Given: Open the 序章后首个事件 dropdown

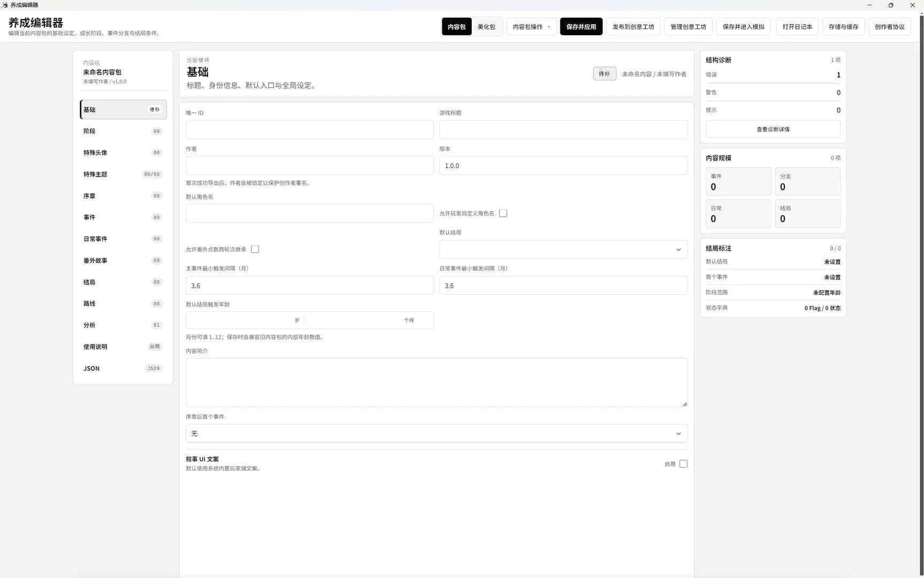Looking at the screenshot, I should [436, 433].
